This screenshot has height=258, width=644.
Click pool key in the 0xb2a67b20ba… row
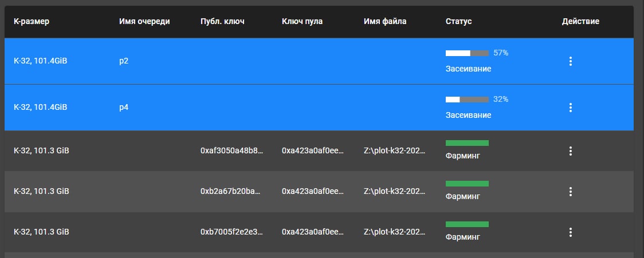coord(313,192)
